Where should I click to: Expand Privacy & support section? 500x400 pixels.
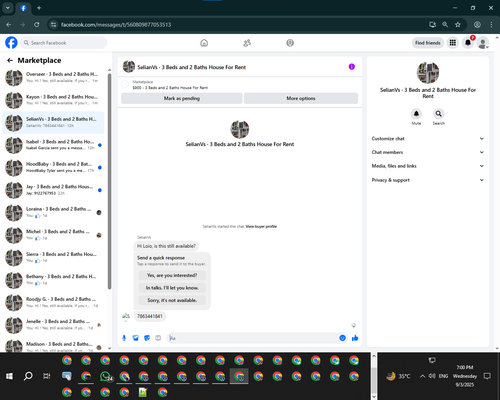click(428, 180)
